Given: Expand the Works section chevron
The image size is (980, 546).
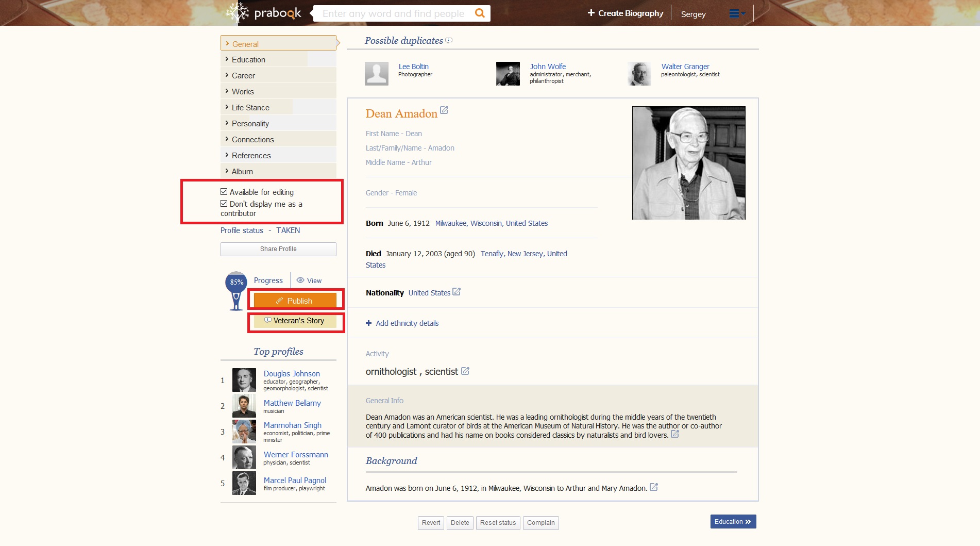Looking at the screenshot, I should 227,91.
